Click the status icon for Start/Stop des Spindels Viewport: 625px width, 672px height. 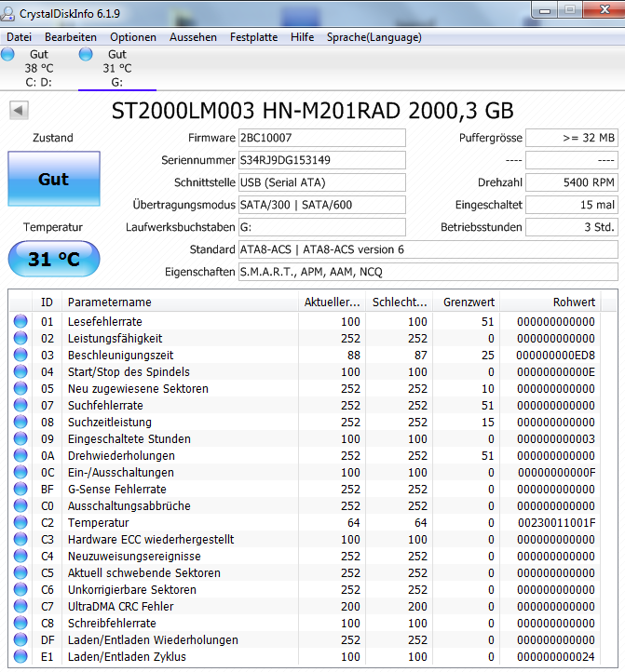click(x=20, y=371)
